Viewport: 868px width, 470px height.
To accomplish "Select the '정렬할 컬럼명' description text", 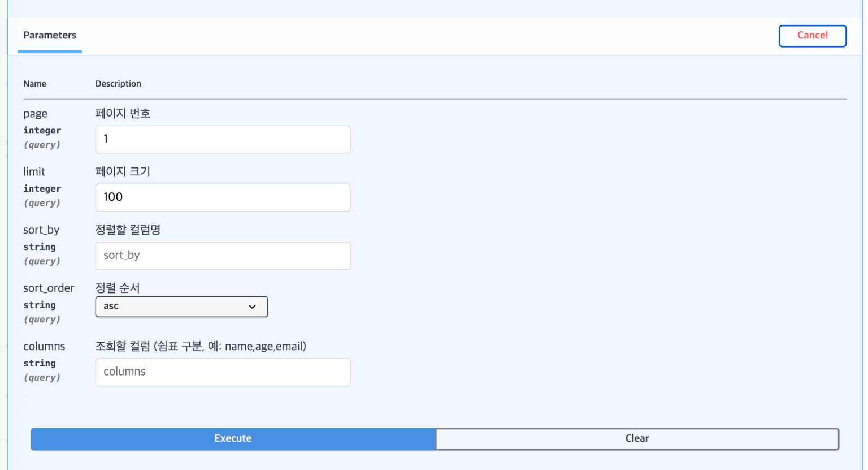I will click(x=128, y=230).
